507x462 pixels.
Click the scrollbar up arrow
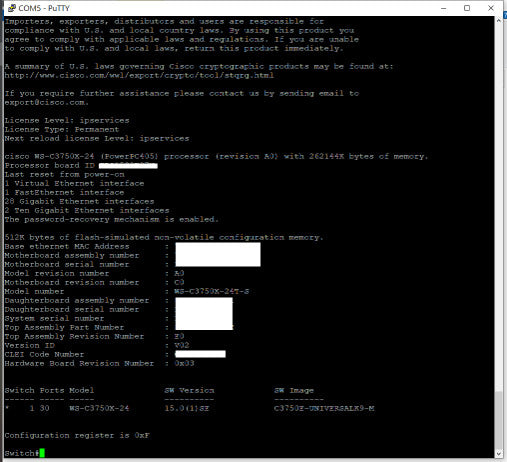499,20
